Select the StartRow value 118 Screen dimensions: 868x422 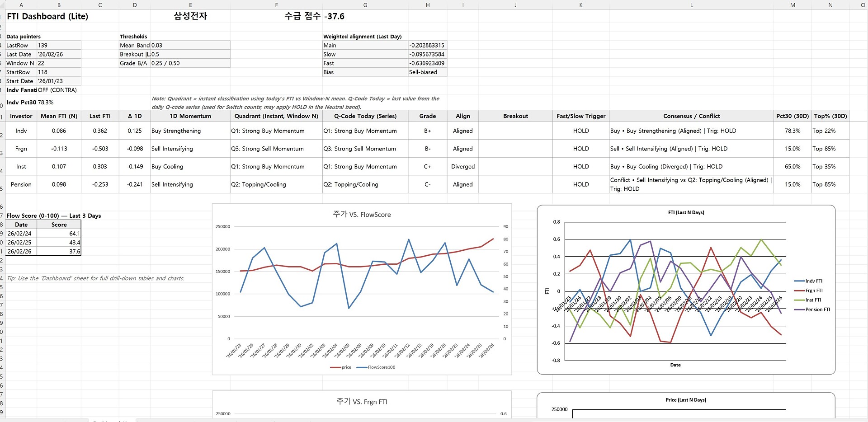[59, 72]
